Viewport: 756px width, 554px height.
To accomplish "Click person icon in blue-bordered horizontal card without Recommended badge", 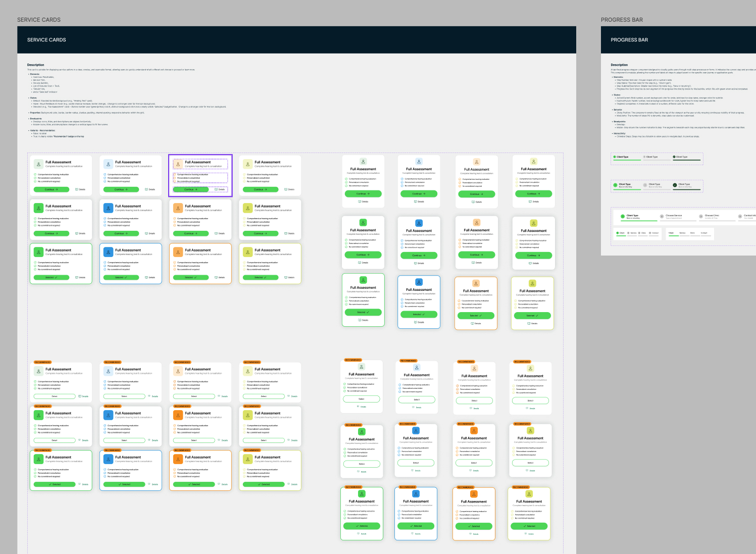I will click(x=108, y=252).
